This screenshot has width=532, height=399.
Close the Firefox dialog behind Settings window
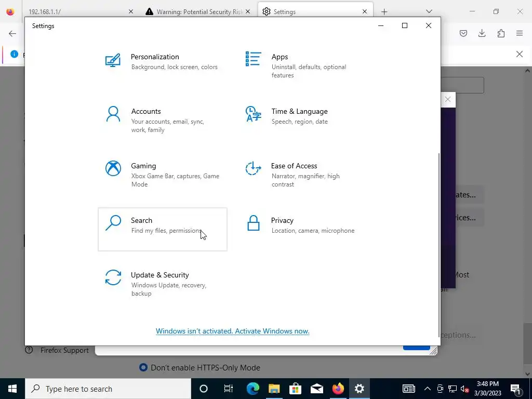pos(448,99)
